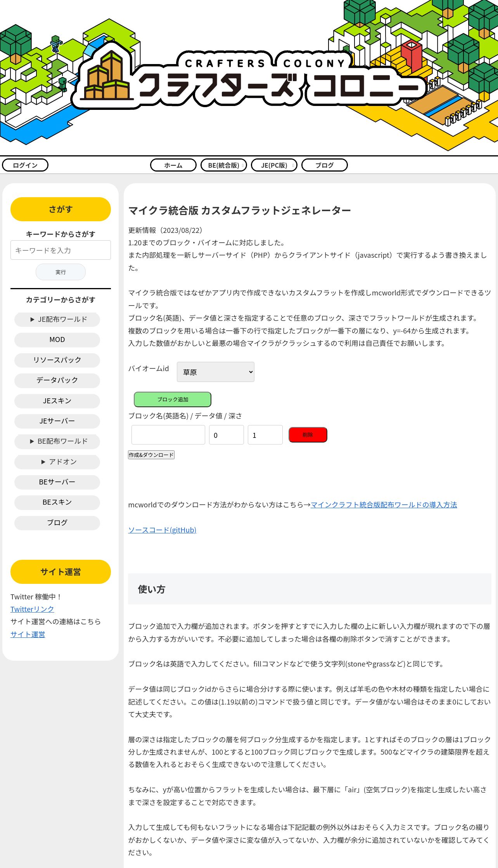The height and width of the screenshot is (868, 498).
Task: Open the ホーム nav item
Action: pos(173,165)
